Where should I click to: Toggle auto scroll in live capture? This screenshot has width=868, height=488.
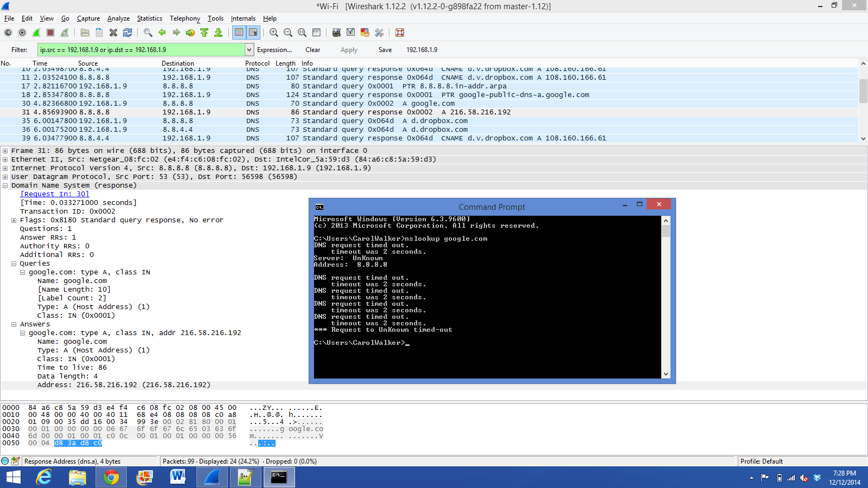(253, 33)
